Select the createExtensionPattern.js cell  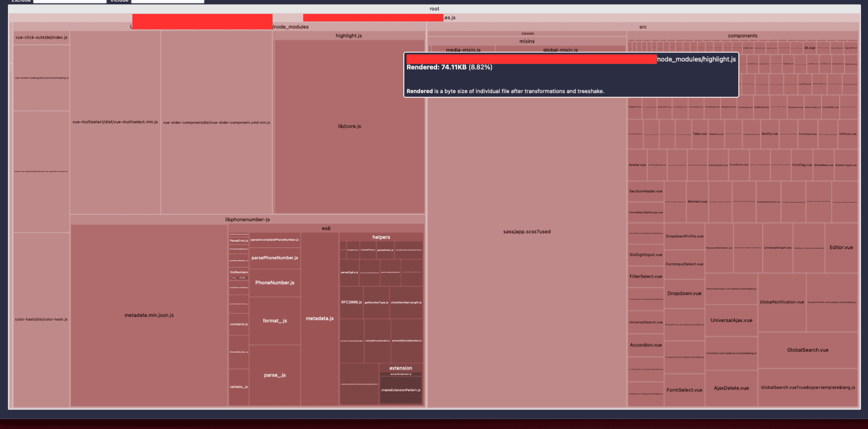coord(401,390)
